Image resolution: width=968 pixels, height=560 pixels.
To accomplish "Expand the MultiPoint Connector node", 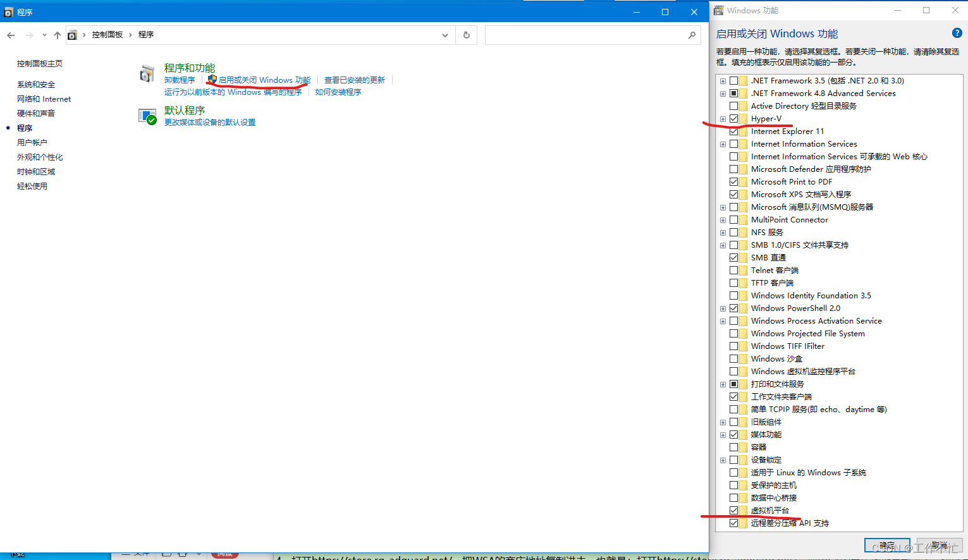I will [723, 220].
